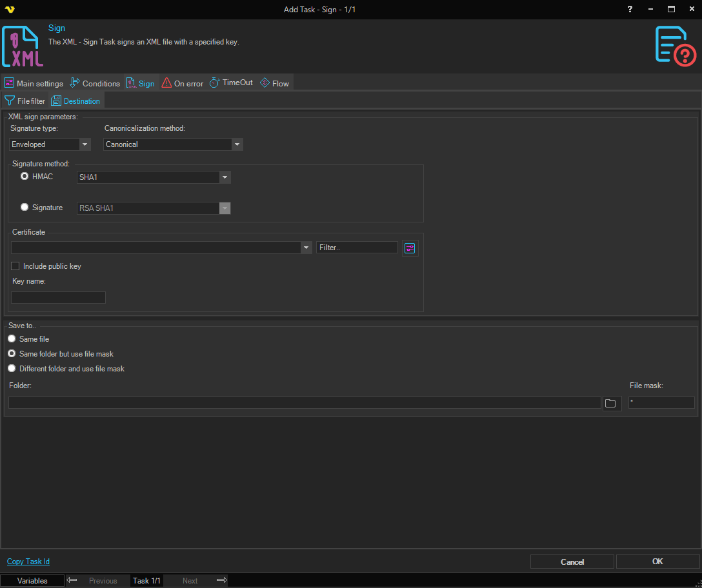Screen dimensions: 702x588
Task: Choose the Same file save option
Action: point(12,339)
